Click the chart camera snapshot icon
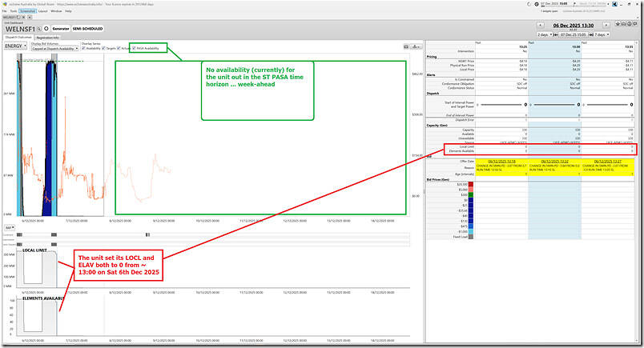This screenshot has width=644, height=348. [406, 46]
